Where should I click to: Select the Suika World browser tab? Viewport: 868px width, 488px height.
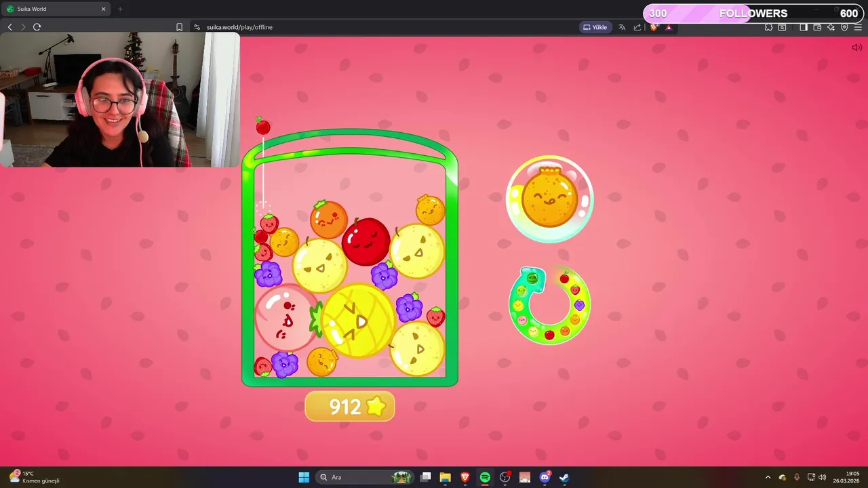coord(56,9)
